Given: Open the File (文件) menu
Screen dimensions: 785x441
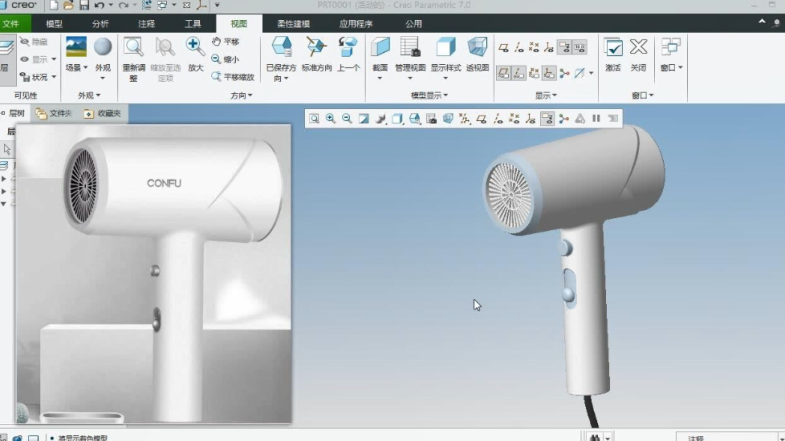Looking at the screenshot, I should (11, 23).
